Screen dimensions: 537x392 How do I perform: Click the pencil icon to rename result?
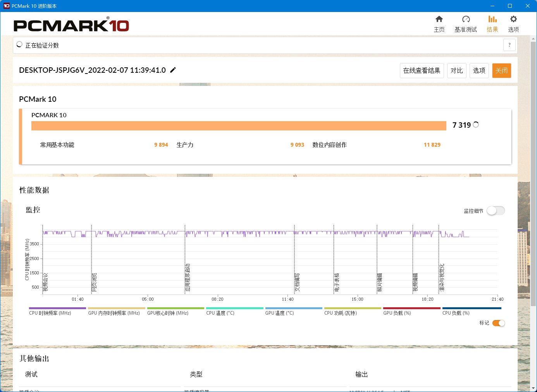(x=173, y=70)
